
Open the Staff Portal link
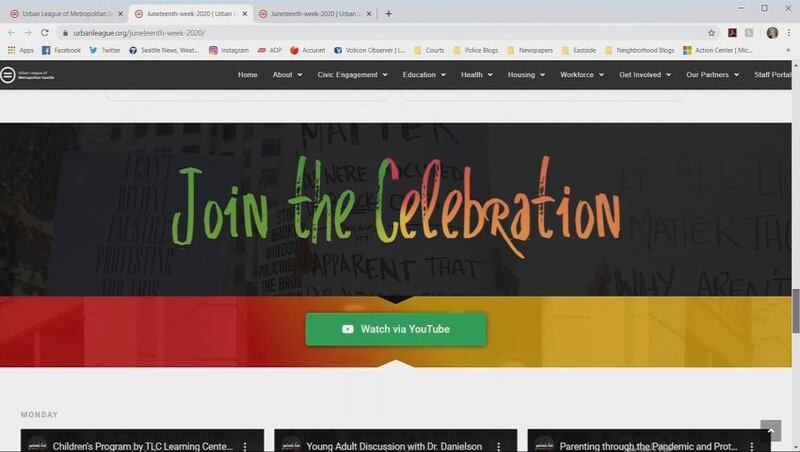point(772,74)
